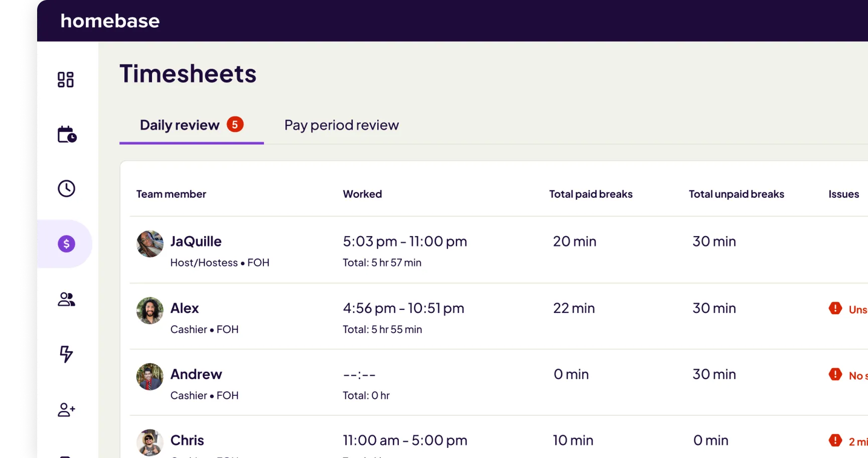This screenshot has height=458, width=868.
Task: Select the Schedule calendar icon
Action: pyautogui.click(x=66, y=135)
